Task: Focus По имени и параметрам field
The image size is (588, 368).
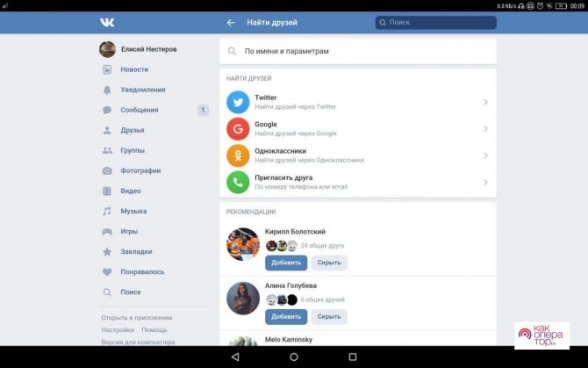Action: pyautogui.click(x=358, y=51)
